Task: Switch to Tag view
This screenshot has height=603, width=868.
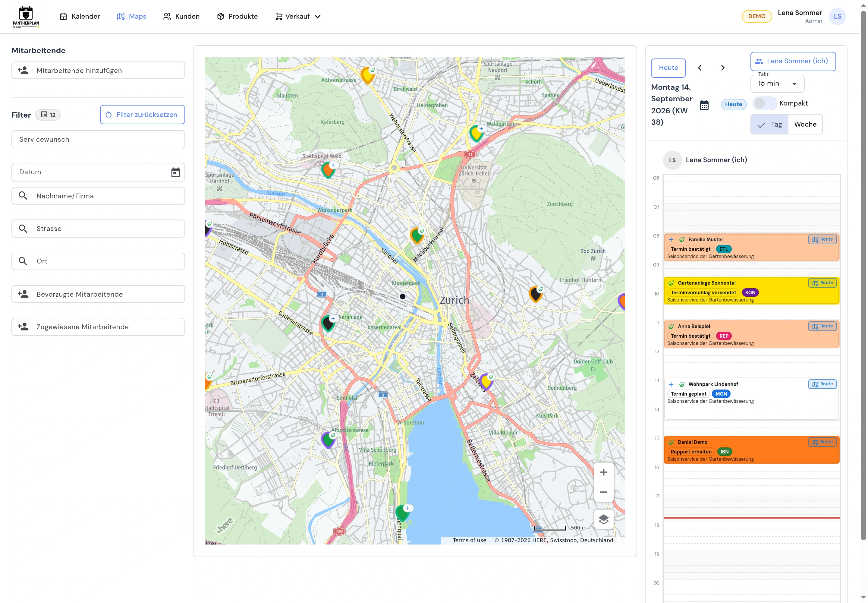Action: (769, 124)
